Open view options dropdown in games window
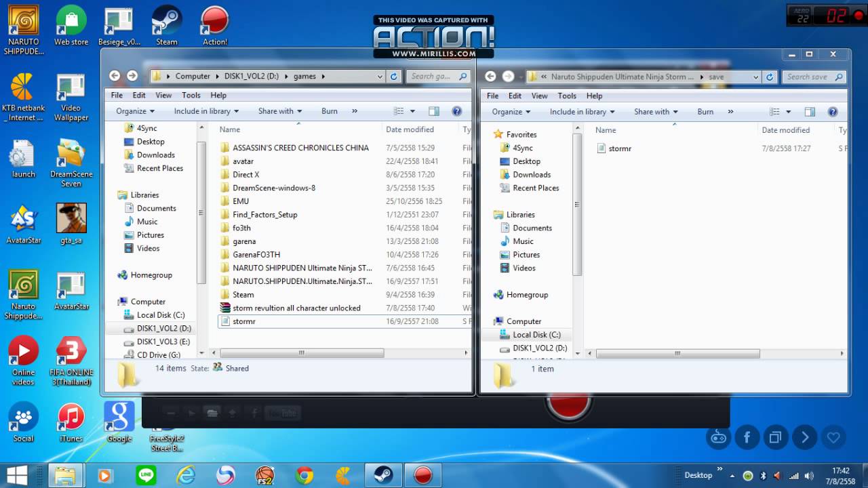Viewport: 868px width, 488px height. click(x=414, y=111)
